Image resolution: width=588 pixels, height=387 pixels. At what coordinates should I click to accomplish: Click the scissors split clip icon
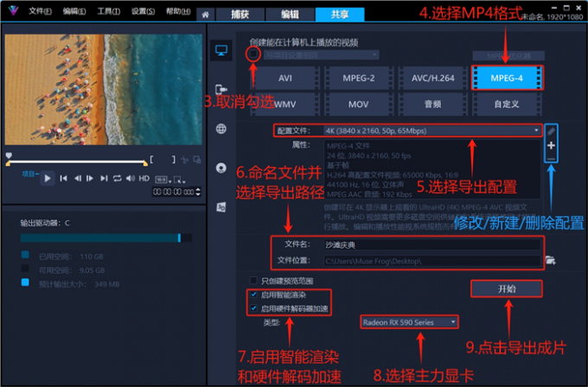(x=184, y=160)
